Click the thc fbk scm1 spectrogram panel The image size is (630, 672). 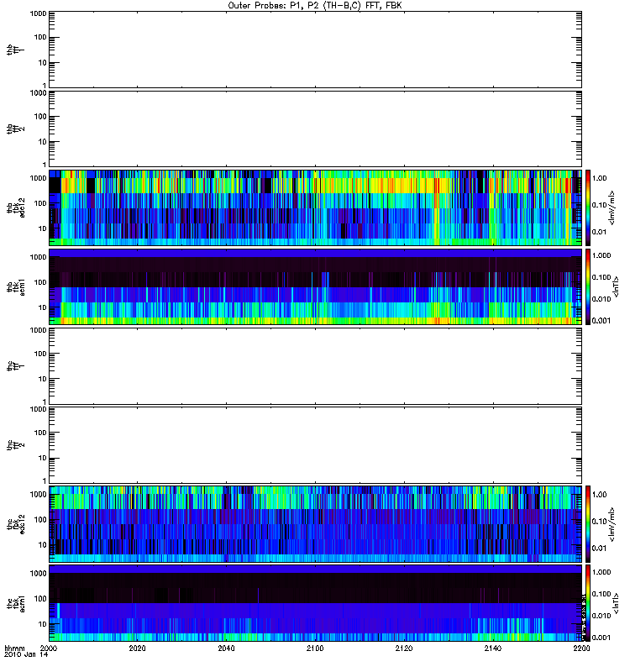pos(315,603)
